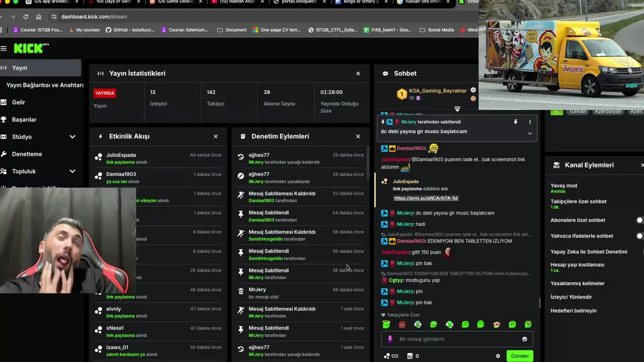Click the Azerbaijan tag
The image size is (644, 362).
[608, 111]
